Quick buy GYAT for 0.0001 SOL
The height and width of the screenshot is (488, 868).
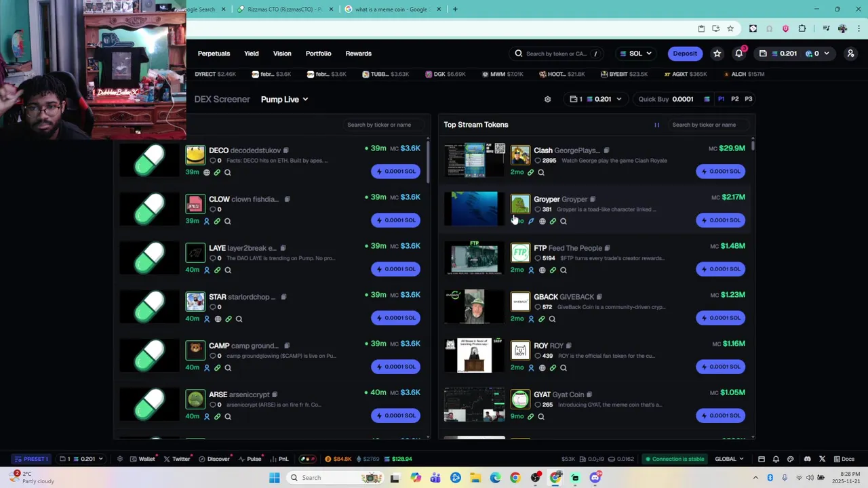pos(721,415)
